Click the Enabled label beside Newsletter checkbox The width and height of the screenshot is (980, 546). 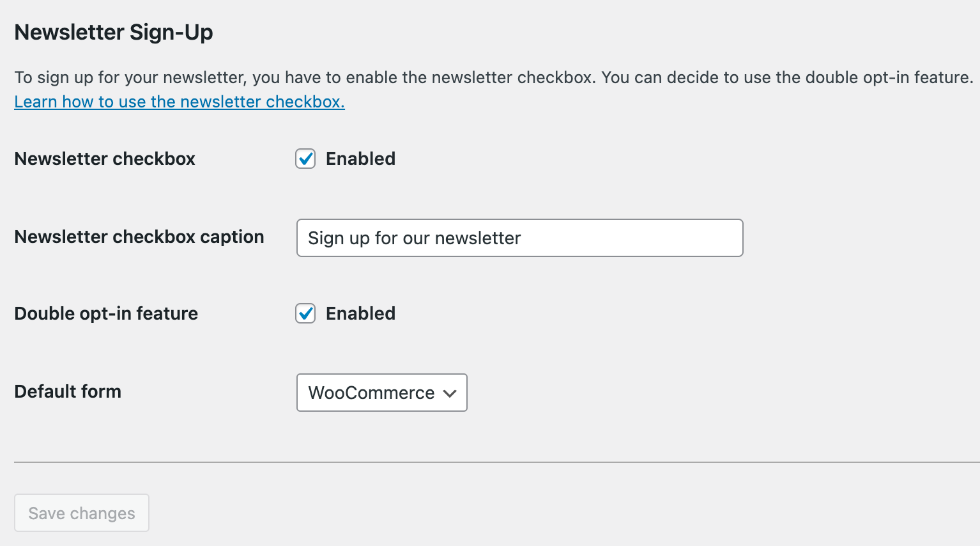coord(360,159)
